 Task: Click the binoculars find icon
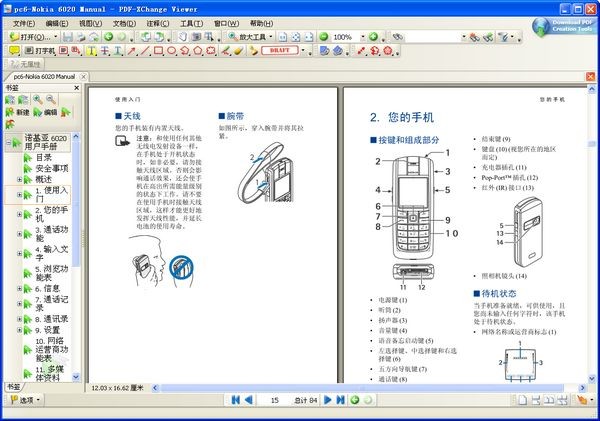(x=398, y=37)
